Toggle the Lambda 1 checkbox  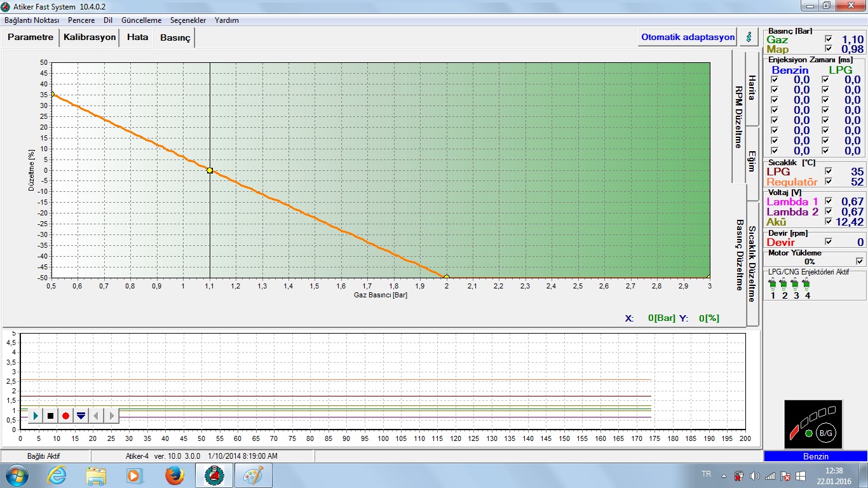(828, 201)
